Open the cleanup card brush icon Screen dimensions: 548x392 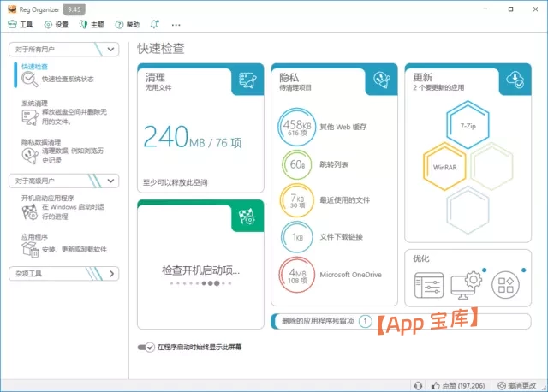247,80
